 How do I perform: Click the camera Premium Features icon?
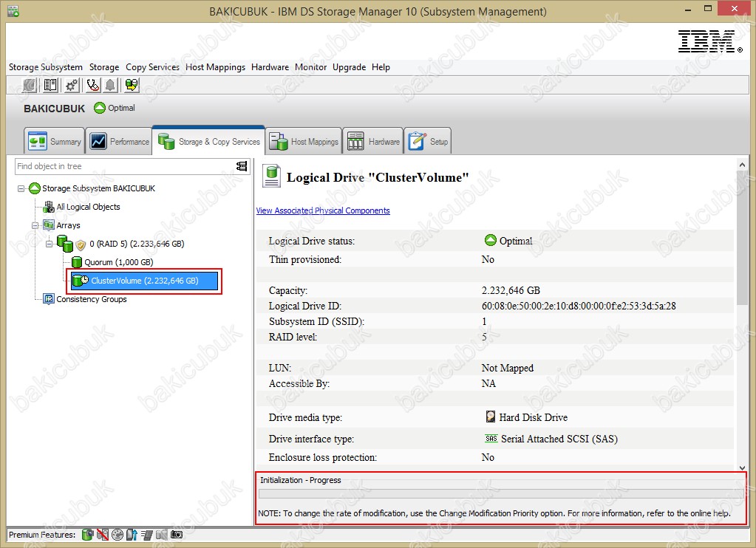tap(177, 535)
